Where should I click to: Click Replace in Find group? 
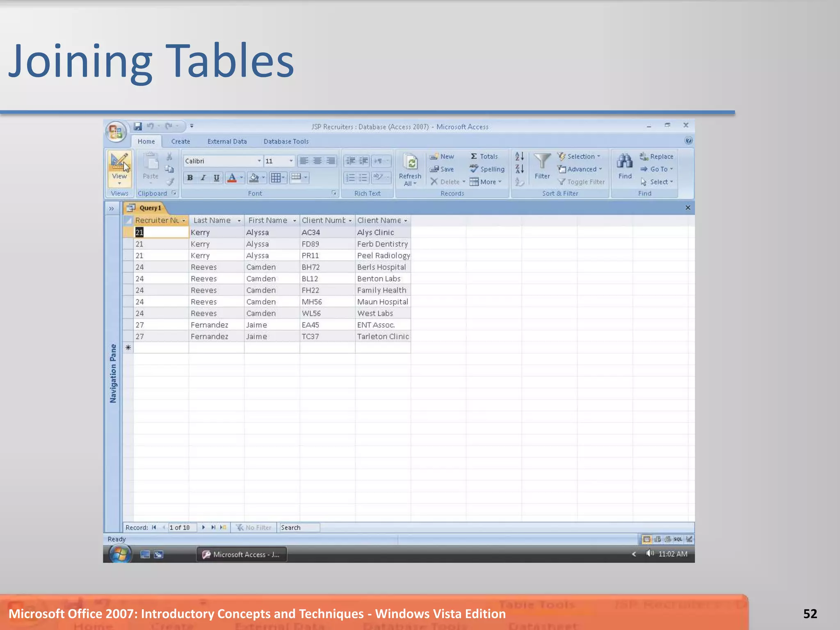click(656, 156)
